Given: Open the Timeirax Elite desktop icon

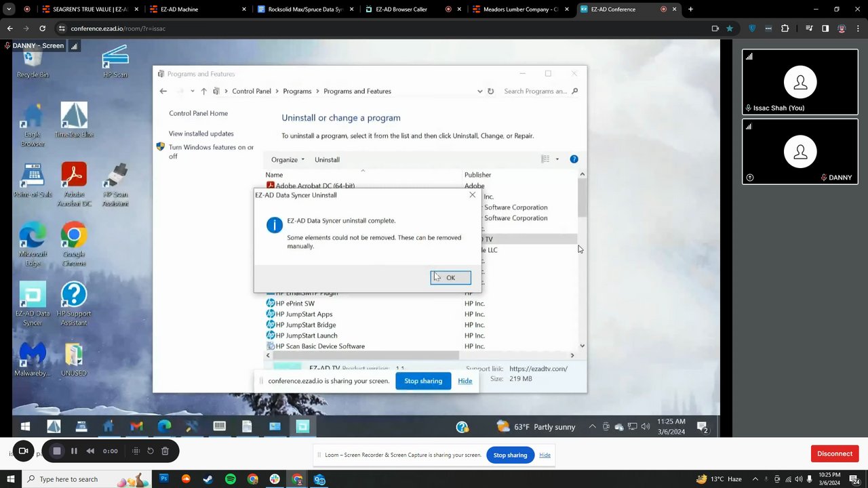Looking at the screenshot, I should pyautogui.click(x=74, y=121).
